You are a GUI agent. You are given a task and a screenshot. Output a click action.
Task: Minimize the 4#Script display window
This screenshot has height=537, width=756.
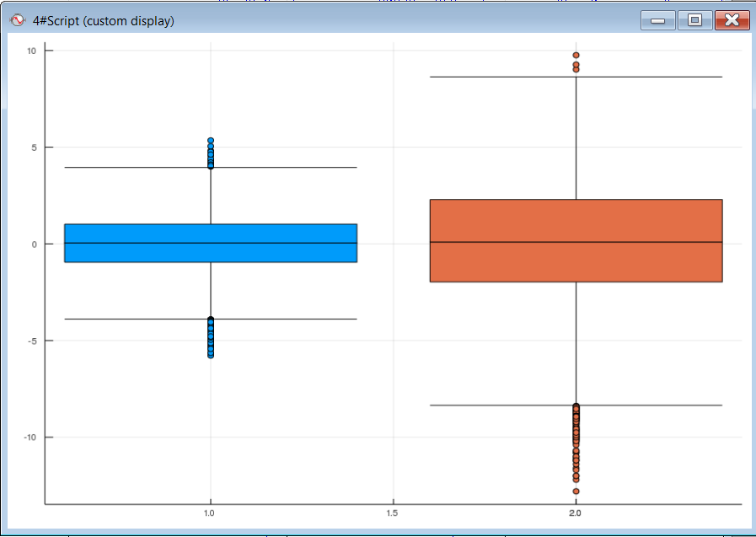(657, 20)
